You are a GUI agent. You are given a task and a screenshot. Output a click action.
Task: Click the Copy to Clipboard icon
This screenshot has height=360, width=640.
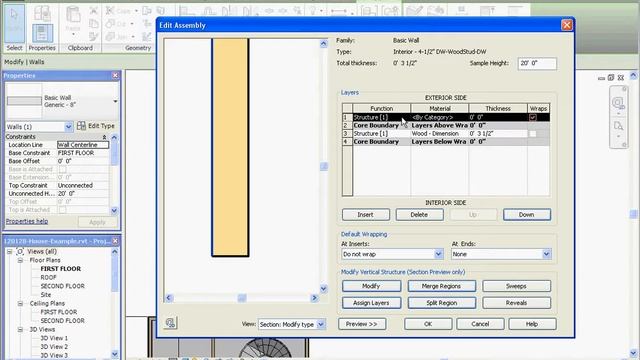click(x=93, y=24)
